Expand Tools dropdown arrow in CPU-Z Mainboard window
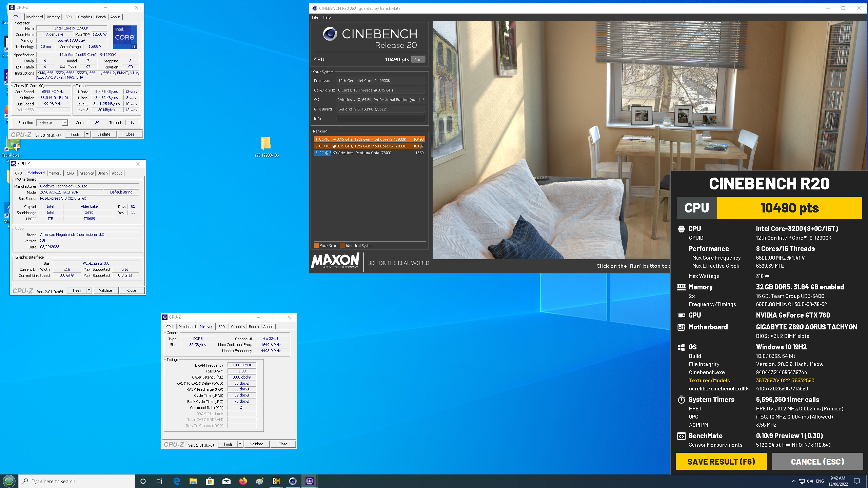This screenshot has width=868, height=488. [89, 290]
